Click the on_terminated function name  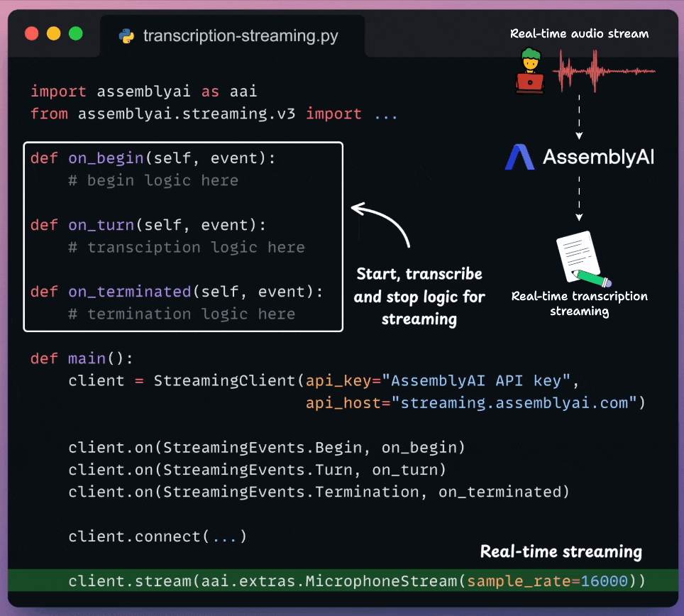coord(130,292)
